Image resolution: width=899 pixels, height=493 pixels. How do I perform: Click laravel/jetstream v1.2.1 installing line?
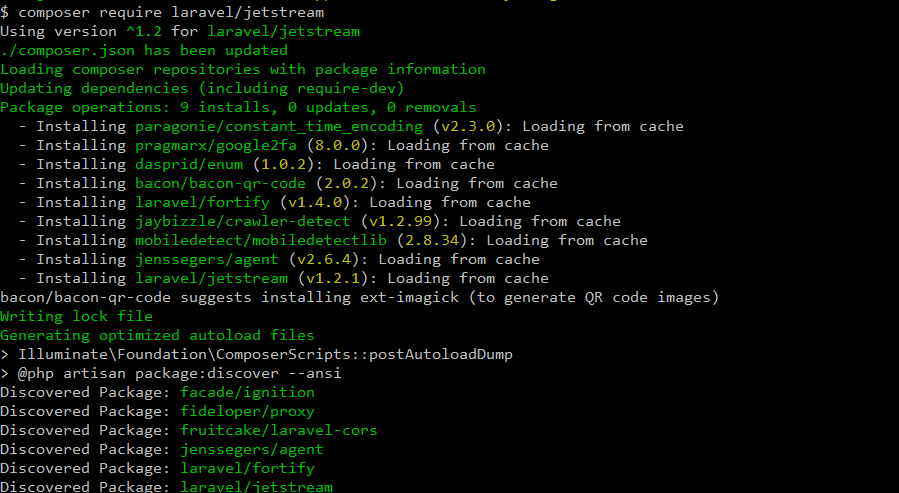283,278
